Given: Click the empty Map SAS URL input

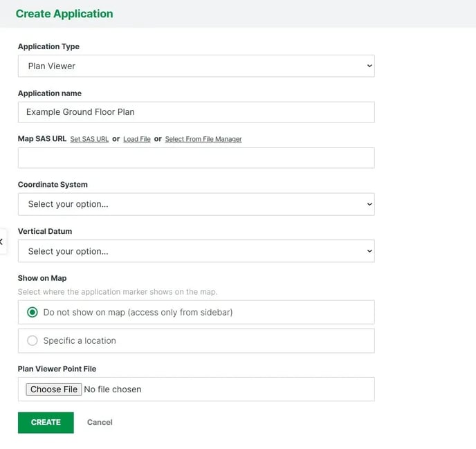Looking at the screenshot, I should coord(196,158).
